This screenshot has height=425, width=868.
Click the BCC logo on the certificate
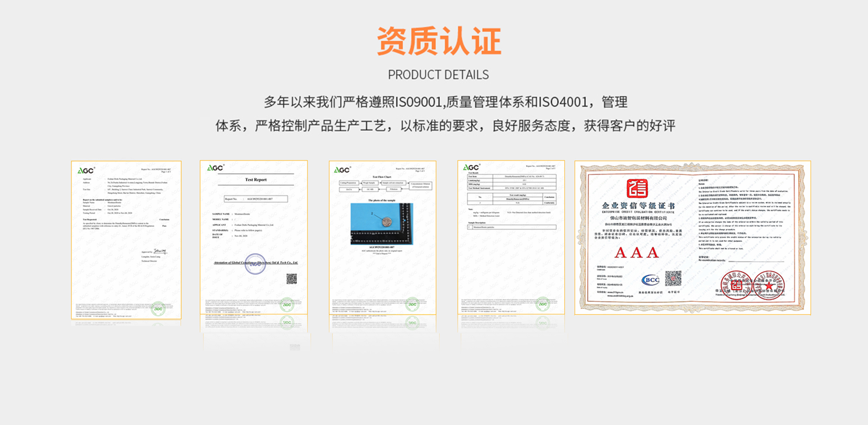pyautogui.click(x=651, y=280)
